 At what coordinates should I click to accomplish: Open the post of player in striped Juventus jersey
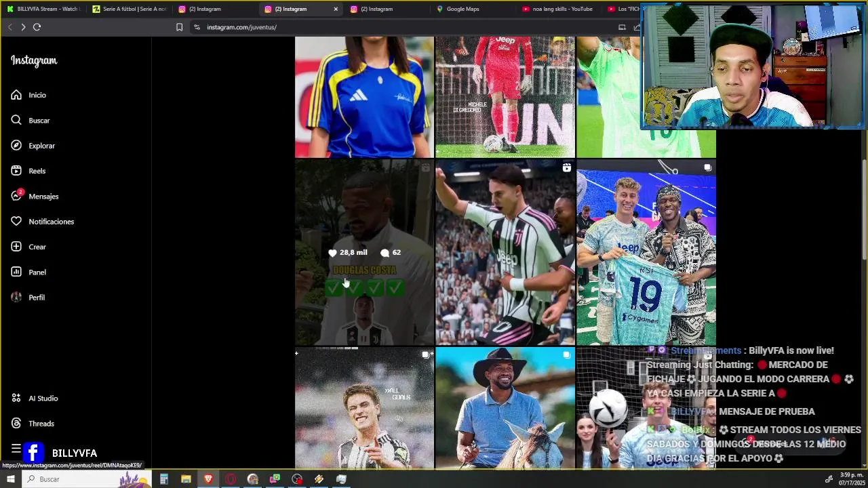pyautogui.click(x=505, y=253)
